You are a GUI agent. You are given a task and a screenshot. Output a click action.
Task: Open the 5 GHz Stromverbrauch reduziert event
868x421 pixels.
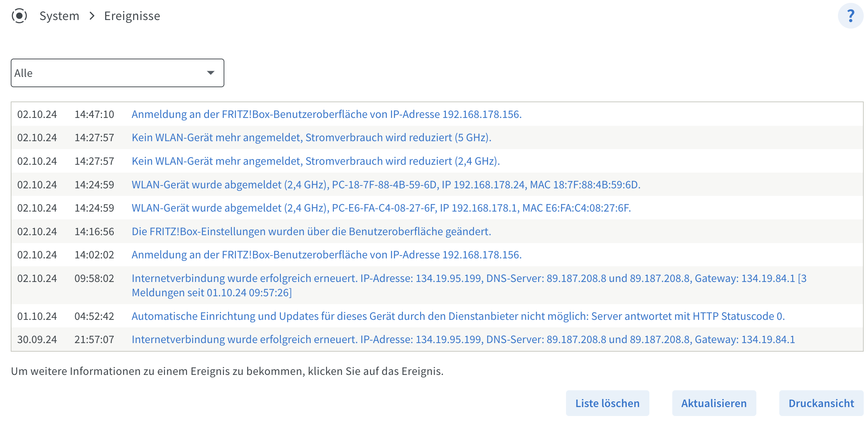(x=311, y=138)
